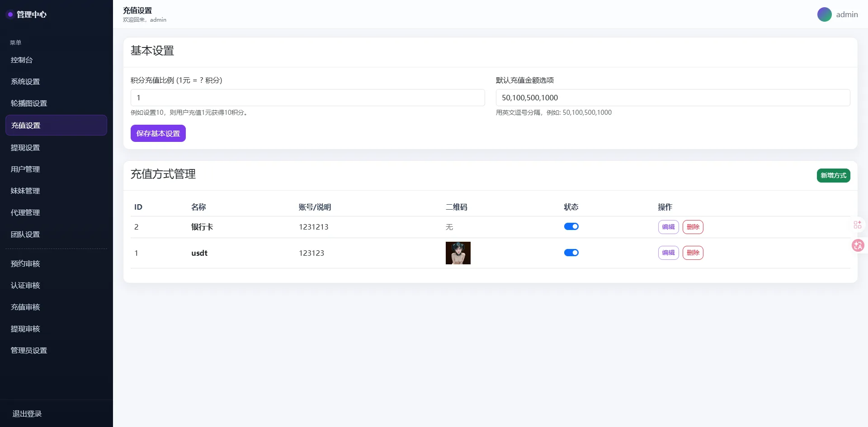
Task: Go to 提现设置 menu item
Action: pos(25,148)
